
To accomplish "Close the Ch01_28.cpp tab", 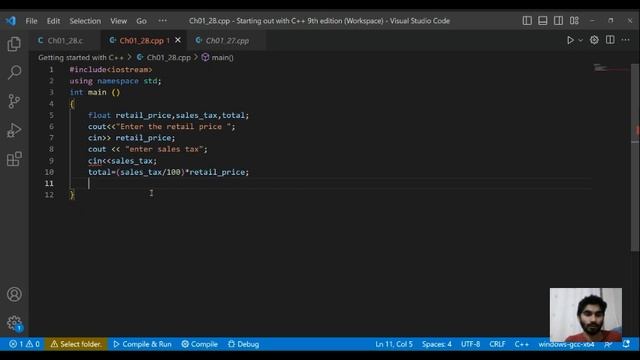I will point(178,40).
